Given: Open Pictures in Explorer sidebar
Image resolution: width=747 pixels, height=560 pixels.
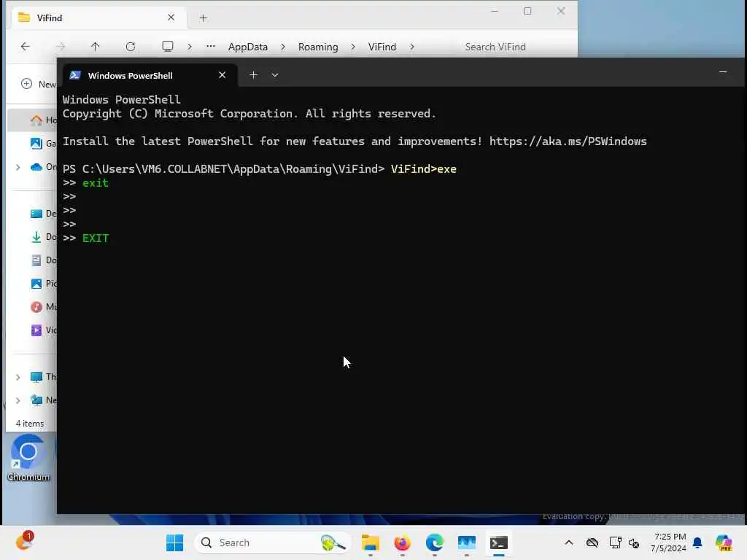Looking at the screenshot, I should [43, 284].
